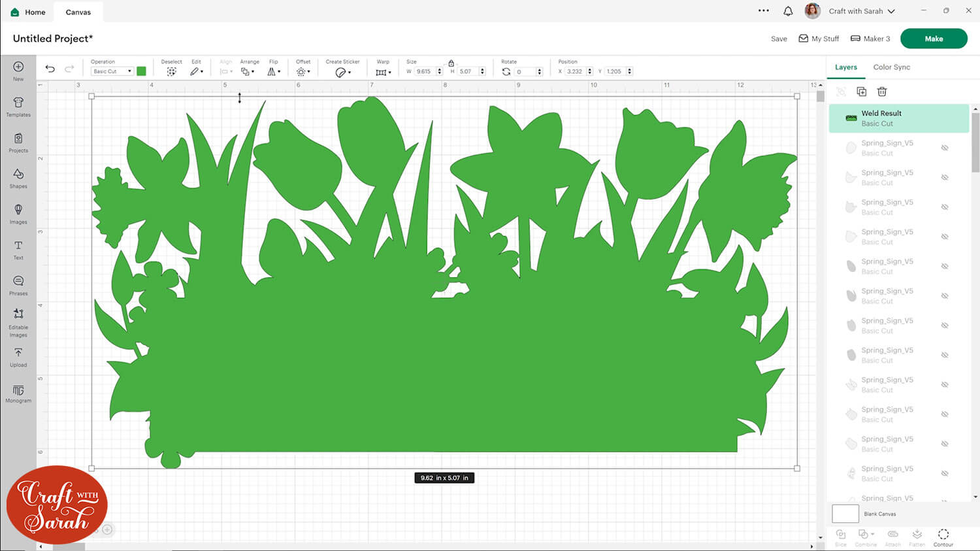
Task: Open the Operation dropdown showing Basic Cut
Action: pyautogui.click(x=111, y=71)
